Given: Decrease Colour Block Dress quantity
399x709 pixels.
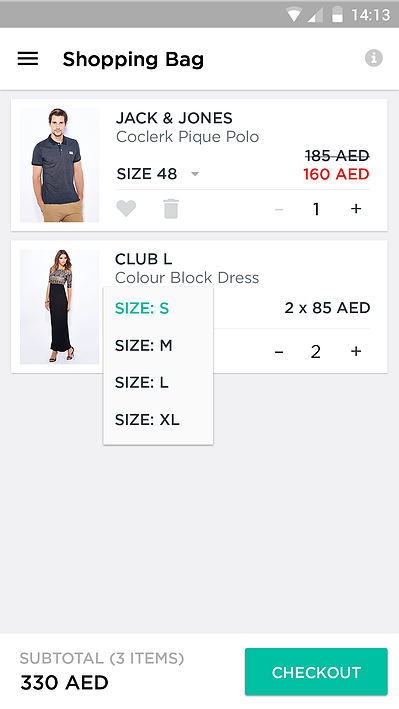Looking at the screenshot, I should click(x=279, y=352).
